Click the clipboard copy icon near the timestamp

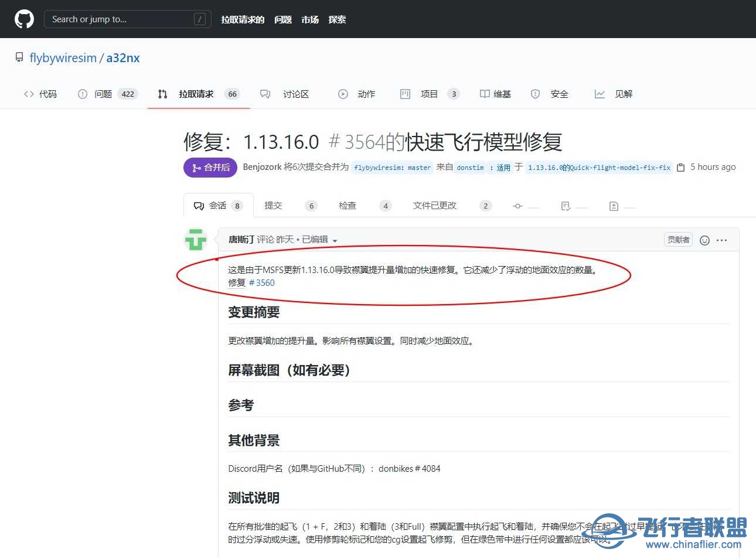(x=680, y=167)
